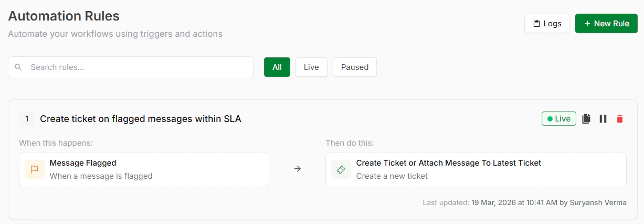
Task: Filter rules by Live status
Action: (x=311, y=67)
